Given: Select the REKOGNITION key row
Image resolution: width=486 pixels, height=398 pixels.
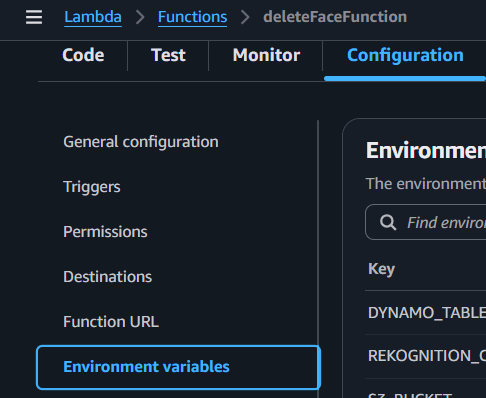Looking at the screenshot, I should [426, 356].
